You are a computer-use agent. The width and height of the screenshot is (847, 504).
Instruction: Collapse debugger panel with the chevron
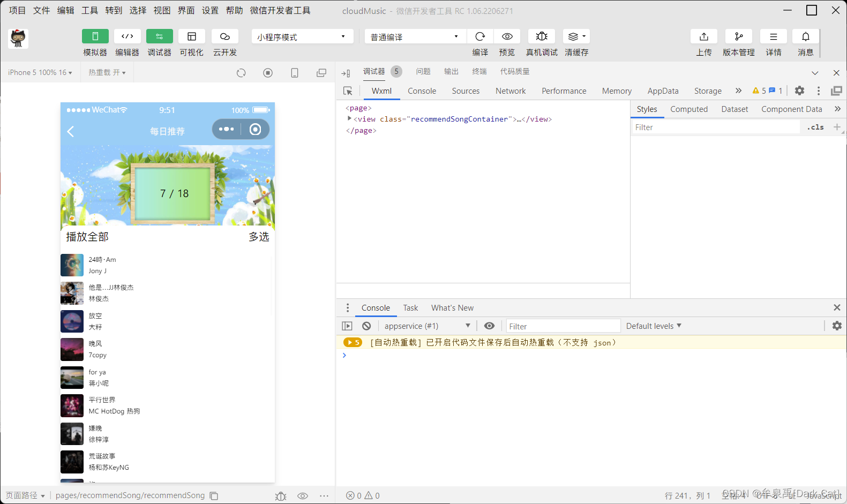(815, 73)
